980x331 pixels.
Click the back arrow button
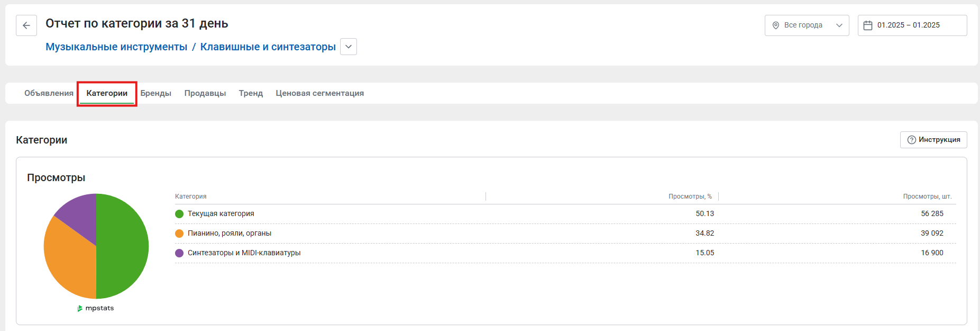pos(26,25)
